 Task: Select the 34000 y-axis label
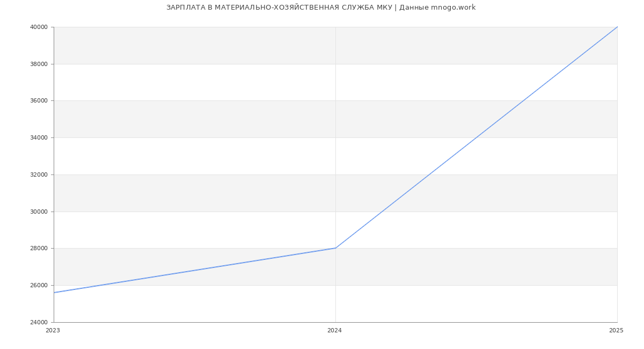(x=40, y=138)
